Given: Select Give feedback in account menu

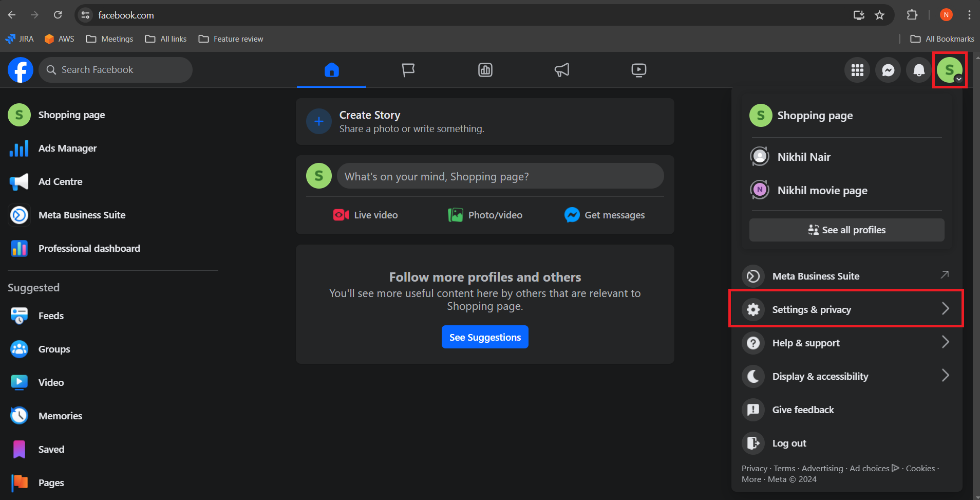Looking at the screenshot, I should pos(846,410).
